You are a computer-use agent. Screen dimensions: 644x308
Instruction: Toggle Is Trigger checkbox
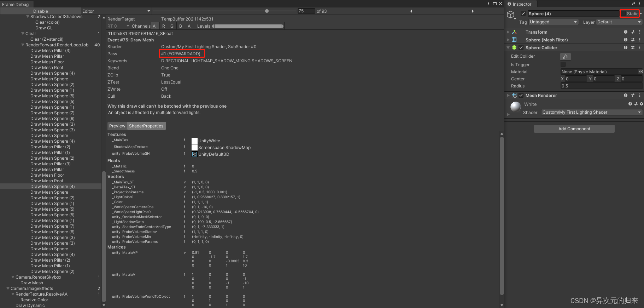tap(563, 64)
